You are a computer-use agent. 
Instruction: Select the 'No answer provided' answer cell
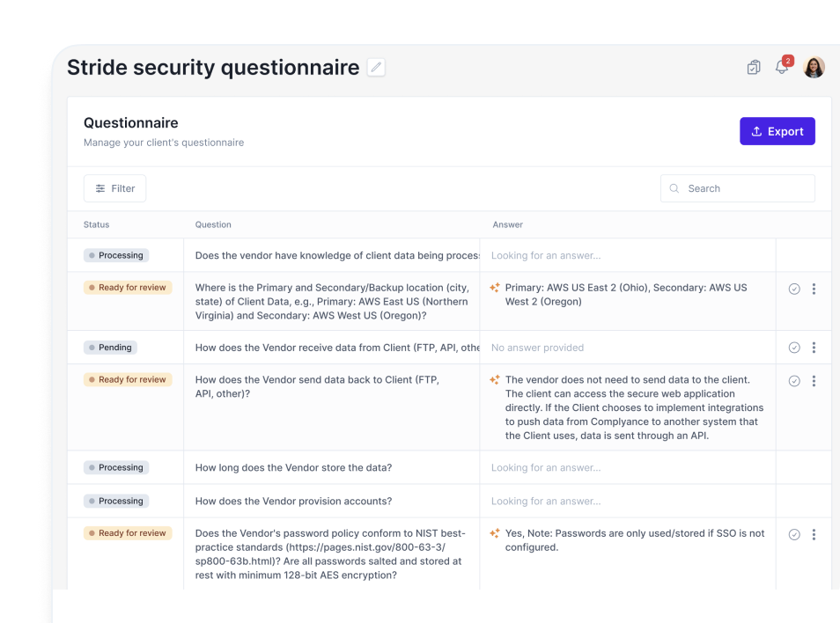click(628, 348)
